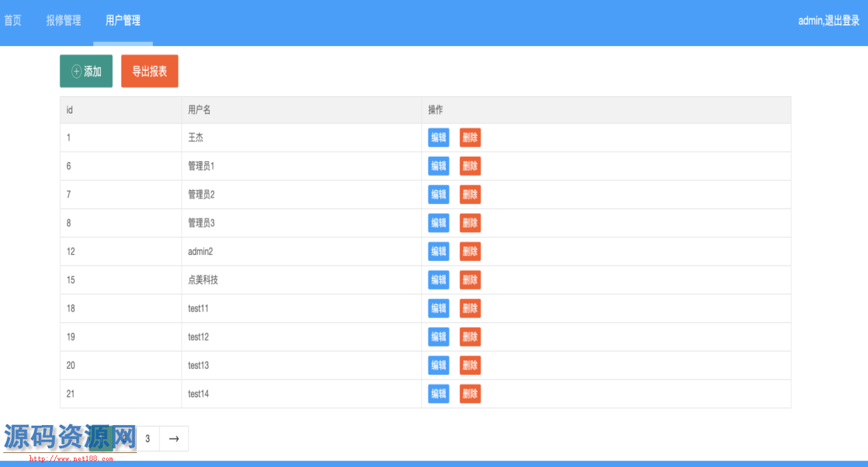Click the next page arrow
This screenshot has height=467, width=868.
coord(174,438)
